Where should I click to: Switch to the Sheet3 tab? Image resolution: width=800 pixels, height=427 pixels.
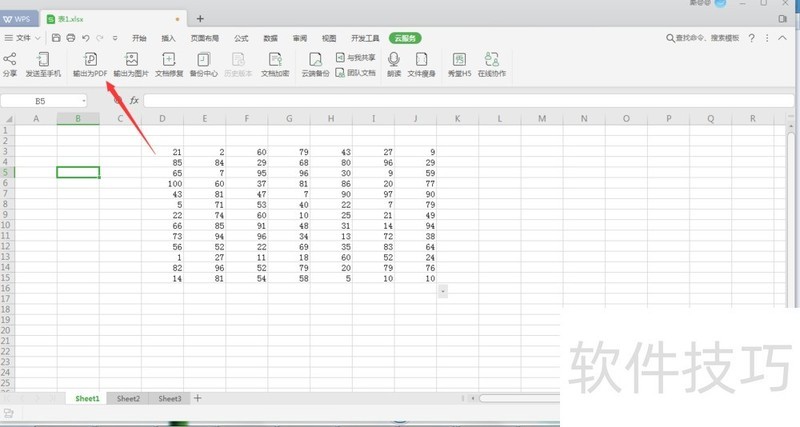coord(169,398)
